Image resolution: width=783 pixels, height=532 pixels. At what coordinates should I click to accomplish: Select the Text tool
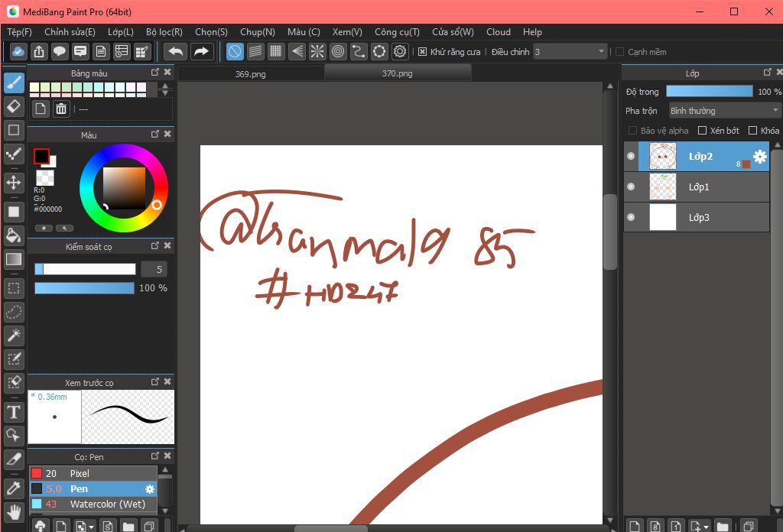point(14,412)
